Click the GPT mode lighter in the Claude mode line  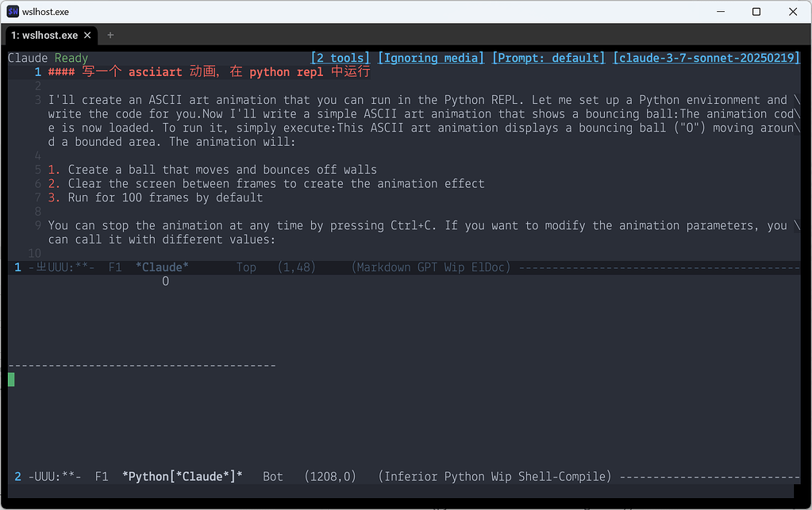pyautogui.click(x=429, y=267)
